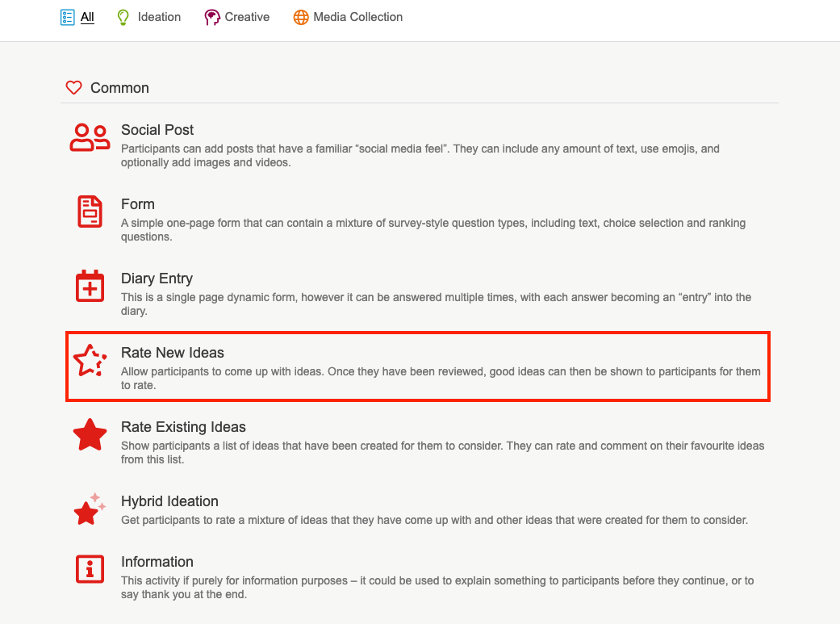Select the Media Collection tab

tap(357, 17)
